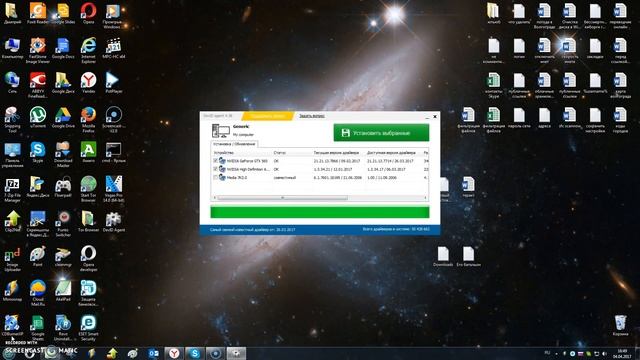This screenshot has height=360, width=640.
Task: Click the computer icon in DevID Agent header
Action: [x=221, y=131]
